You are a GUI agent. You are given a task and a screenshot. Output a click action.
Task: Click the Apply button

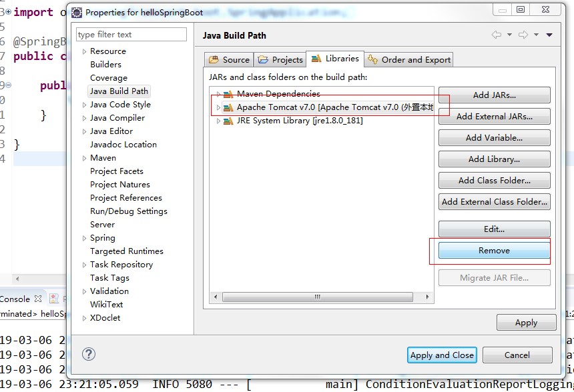pyautogui.click(x=527, y=323)
